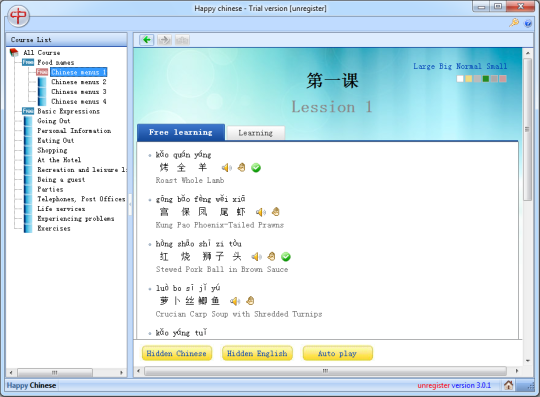Image resolution: width=540 pixels, height=397 pixels.
Task: Pick the pink background color swatch
Action: (503, 79)
